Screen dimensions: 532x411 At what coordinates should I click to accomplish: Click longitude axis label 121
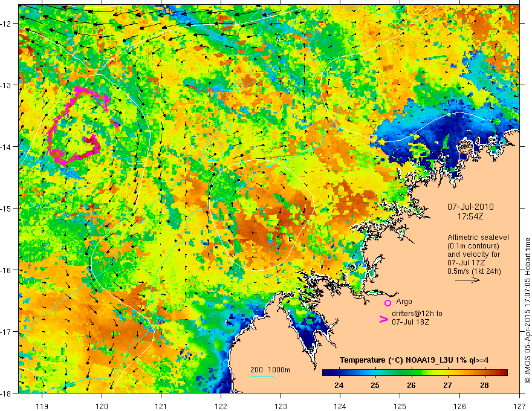pyautogui.click(x=161, y=407)
